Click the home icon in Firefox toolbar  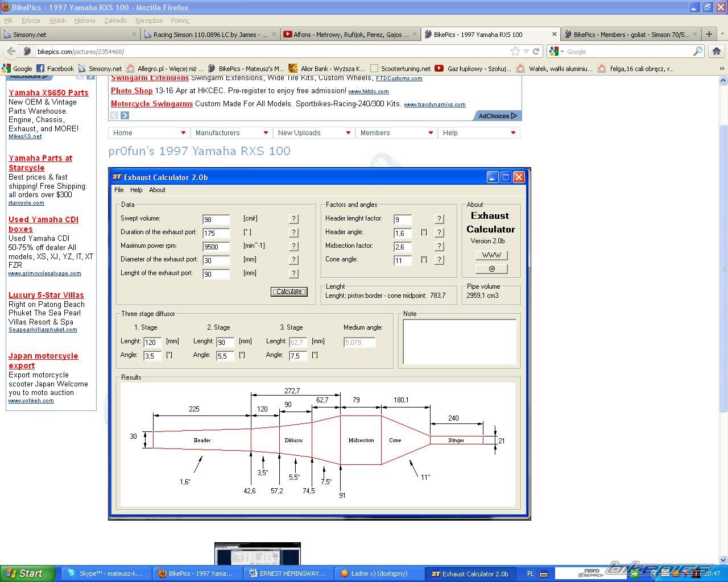717,51
